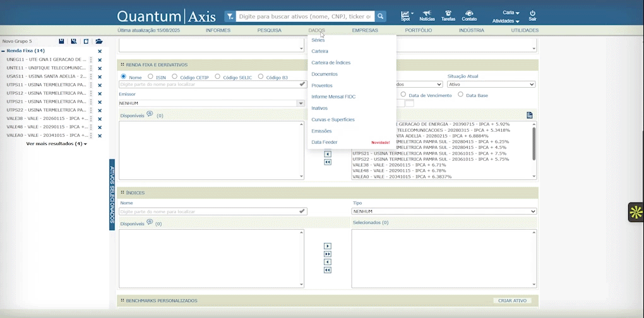The image size is (644, 318).
Task: Expand Ver mais resultados (4)
Action: 56,144
